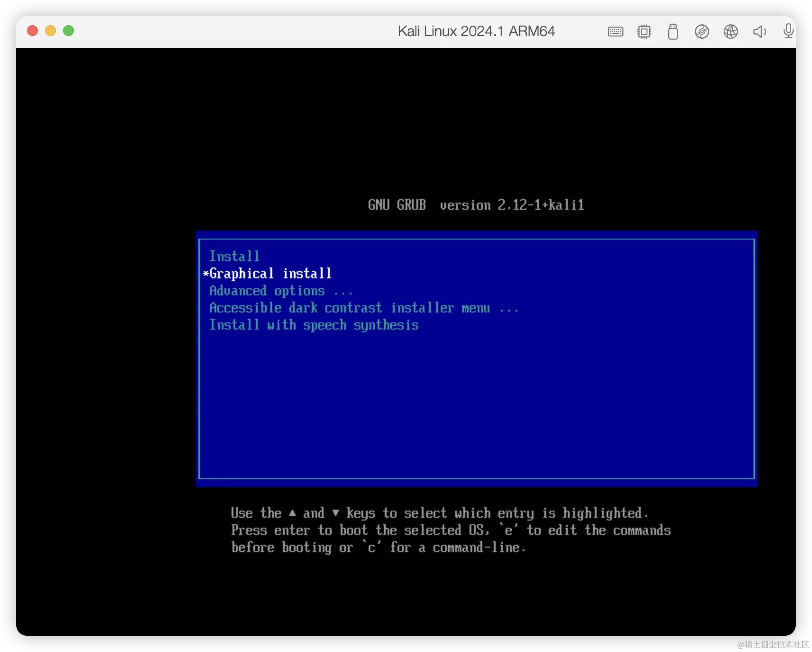Click the CD/DVD disc drive icon
The image size is (812, 652).
(702, 32)
